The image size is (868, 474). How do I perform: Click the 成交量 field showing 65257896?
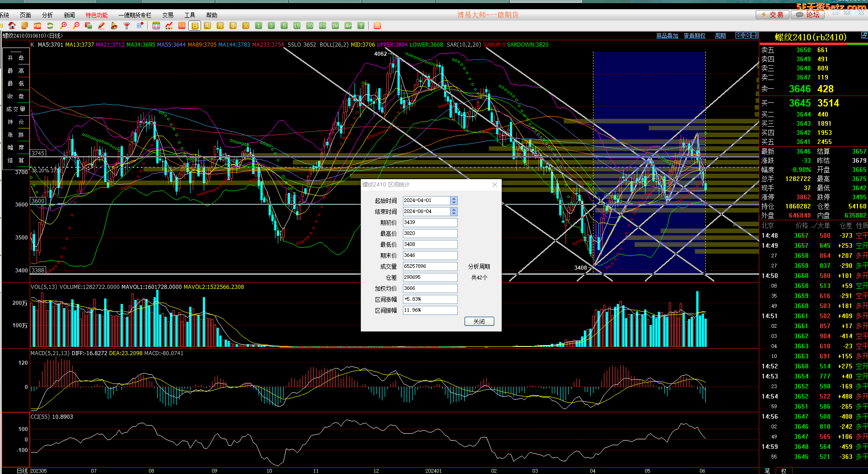pyautogui.click(x=430, y=266)
